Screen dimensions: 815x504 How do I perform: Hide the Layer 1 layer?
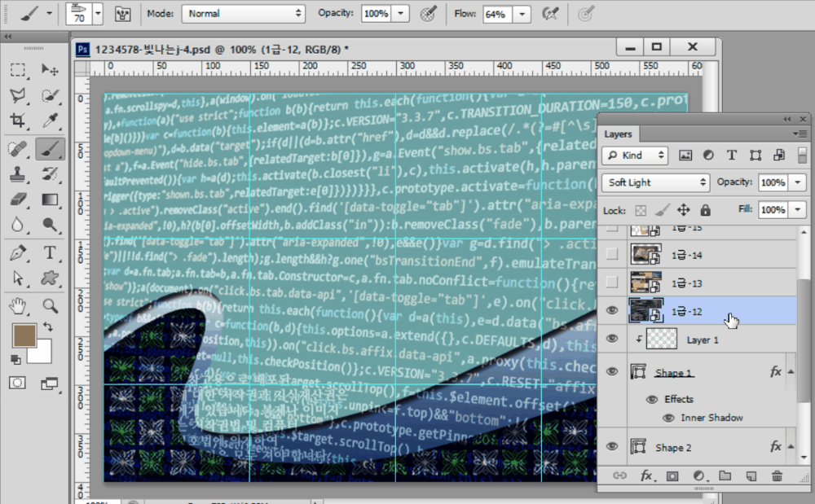point(612,339)
